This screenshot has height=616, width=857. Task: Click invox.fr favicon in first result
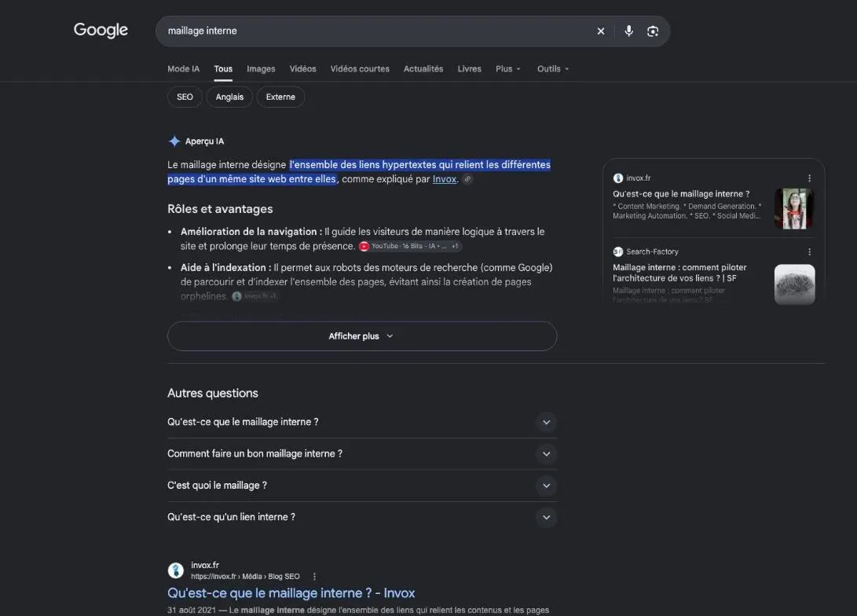coord(175,570)
